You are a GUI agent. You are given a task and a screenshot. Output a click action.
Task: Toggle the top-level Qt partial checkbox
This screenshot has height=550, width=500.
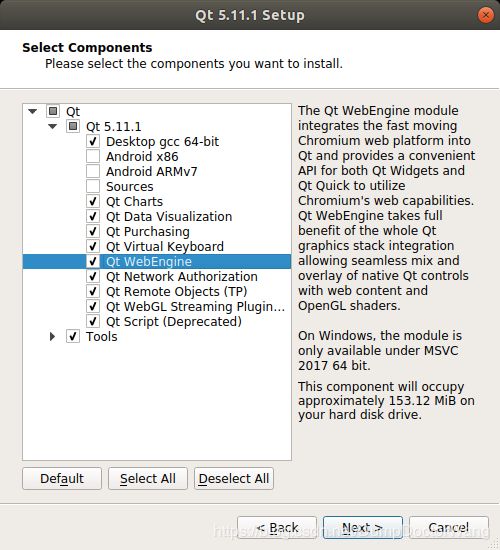53,112
